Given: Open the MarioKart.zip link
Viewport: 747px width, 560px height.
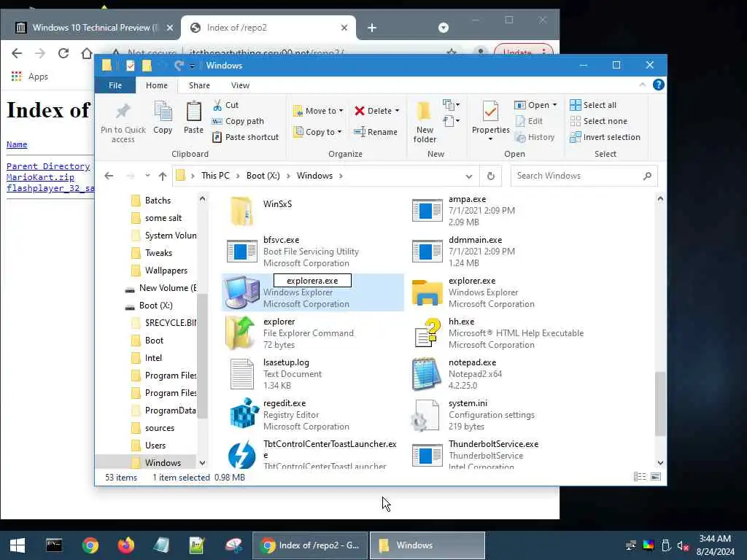Looking at the screenshot, I should [41, 177].
